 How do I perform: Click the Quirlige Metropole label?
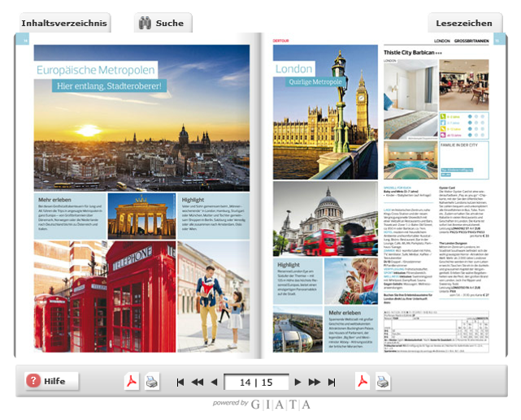[x=315, y=82]
